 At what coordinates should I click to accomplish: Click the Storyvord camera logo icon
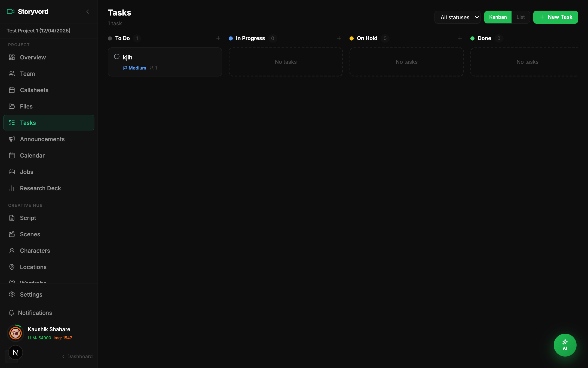pyautogui.click(x=11, y=11)
